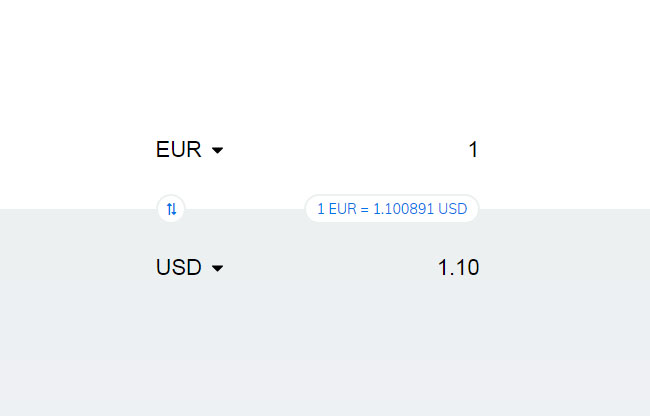Click the EUR currency code label
This screenshot has height=416, width=650.
[x=178, y=150]
